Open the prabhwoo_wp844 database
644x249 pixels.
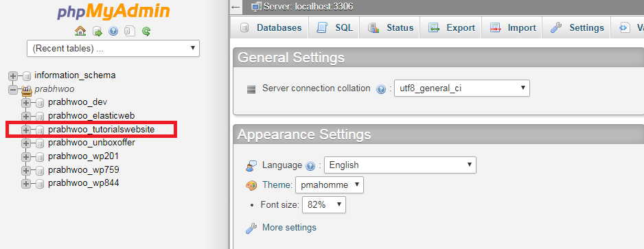pyautogui.click(x=83, y=183)
